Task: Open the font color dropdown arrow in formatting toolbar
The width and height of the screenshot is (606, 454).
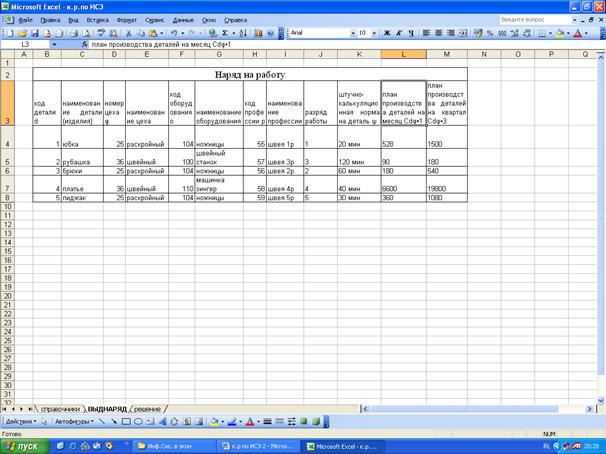Action: [587, 34]
